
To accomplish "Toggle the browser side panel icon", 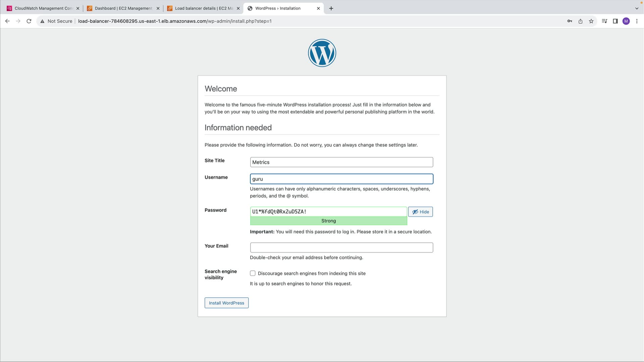I will [615, 21].
